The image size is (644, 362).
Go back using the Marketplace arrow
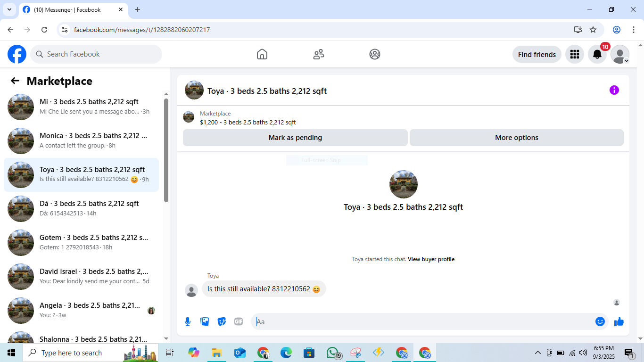pos(15,81)
